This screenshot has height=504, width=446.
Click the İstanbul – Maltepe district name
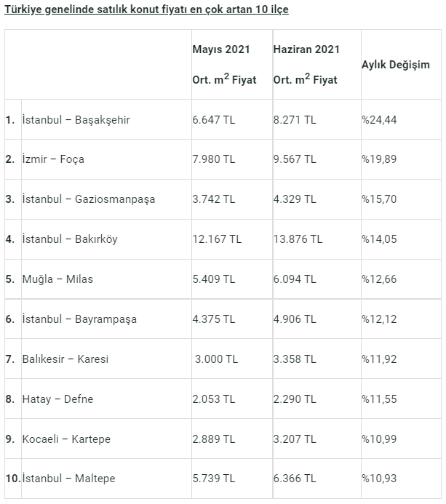68,478
